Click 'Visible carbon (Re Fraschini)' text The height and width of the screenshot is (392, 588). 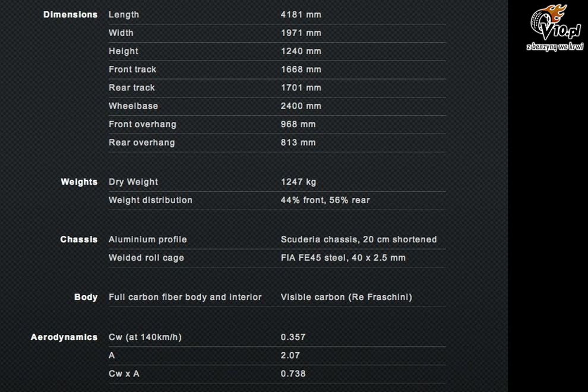coord(346,297)
